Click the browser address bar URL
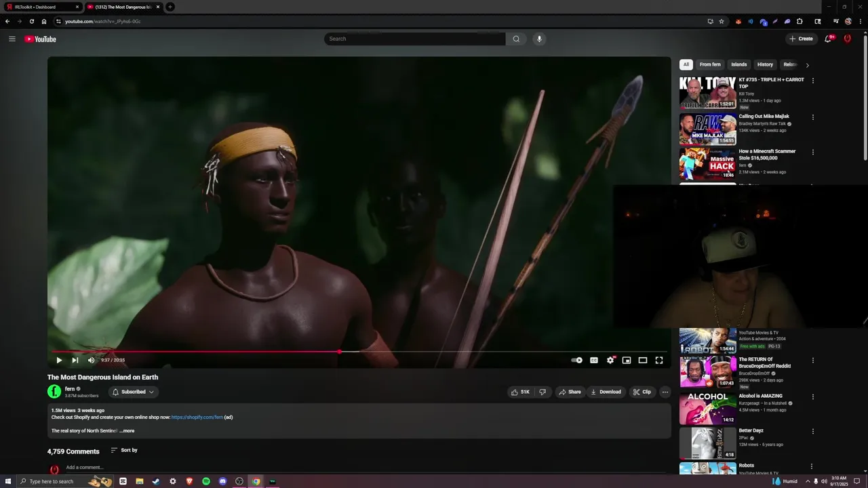 [102, 21]
